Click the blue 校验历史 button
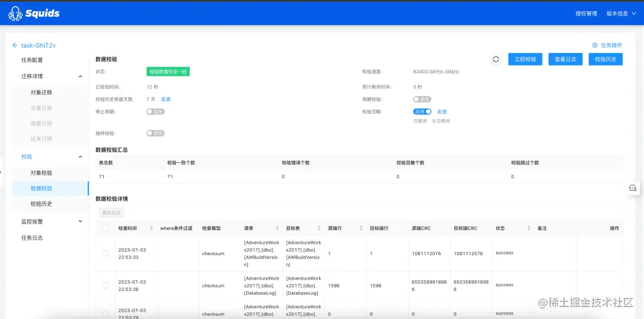Image resolution: width=644 pixels, height=319 pixels. click(606, 59)
